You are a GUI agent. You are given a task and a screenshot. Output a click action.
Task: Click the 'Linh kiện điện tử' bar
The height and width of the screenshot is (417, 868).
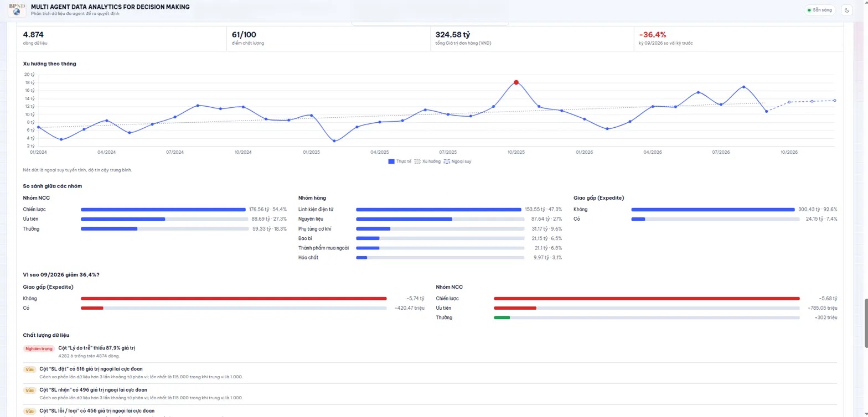click(x=438, y=210)
